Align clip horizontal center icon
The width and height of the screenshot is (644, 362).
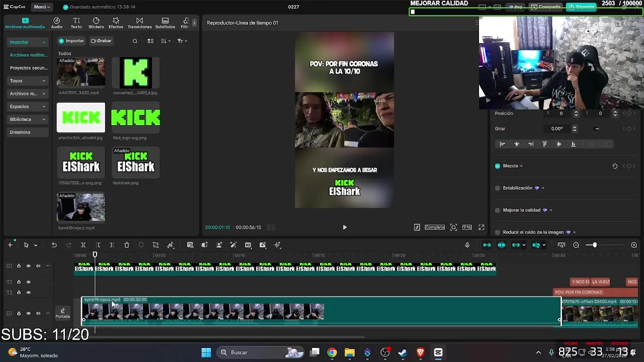[x=516, y=144]
